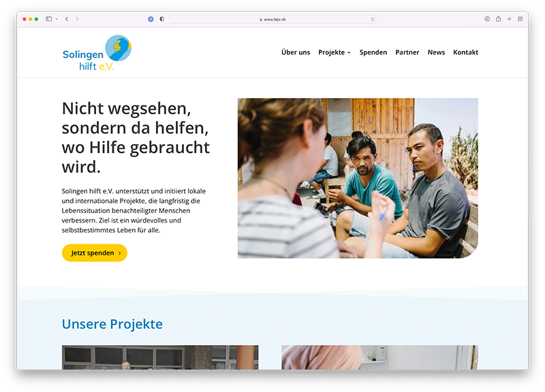Viewport: 545px width, 392px height.
Task: Open the blue password manager extension icon
Action: pyautogui.click(x=151, y=19)
